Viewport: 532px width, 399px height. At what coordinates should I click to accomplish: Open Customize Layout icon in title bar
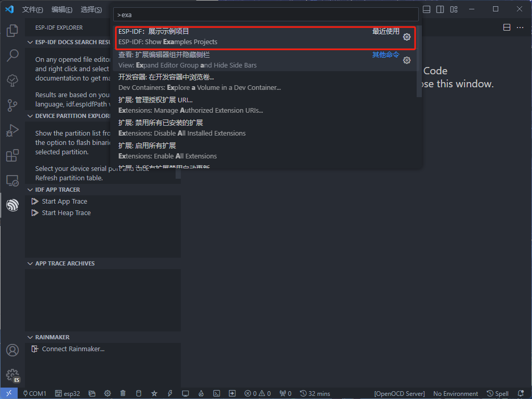[454, 9]
